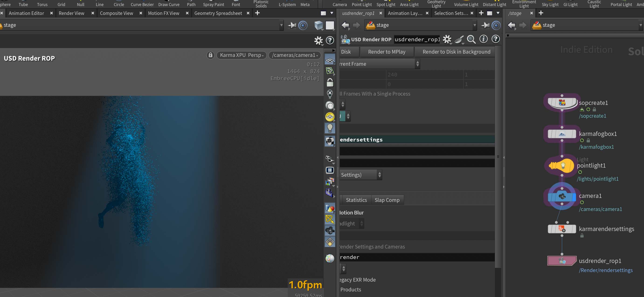Open the Statistics tab button
Viewport: 644px width, 297px height.
coord(356,200)
